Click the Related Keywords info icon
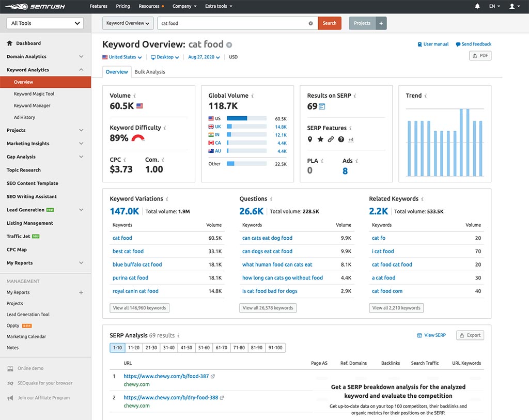The height and width of the screenshot is (420, 529). tap(423, 199)
